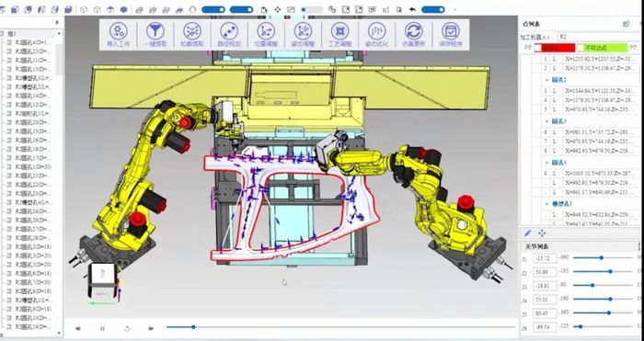Toggle the checkbox on the red status bar
644x341 pixels.
pyautogui.click(x=537, y=48)
